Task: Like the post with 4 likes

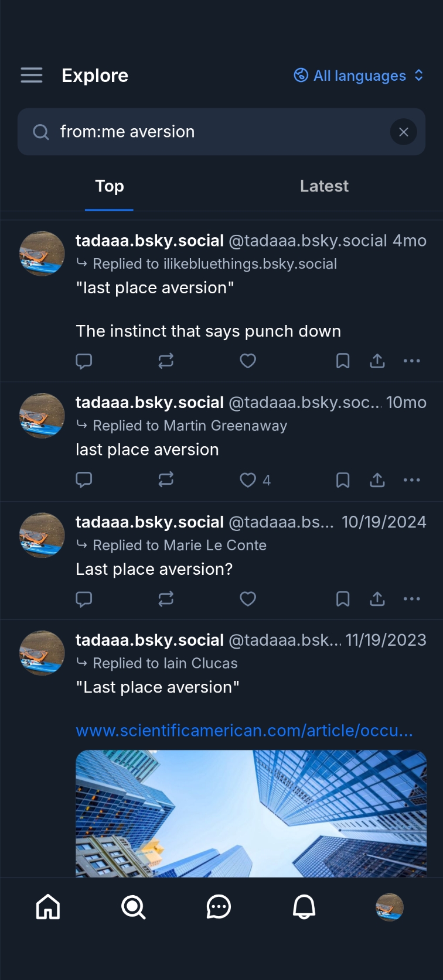Action: (249, 481)
